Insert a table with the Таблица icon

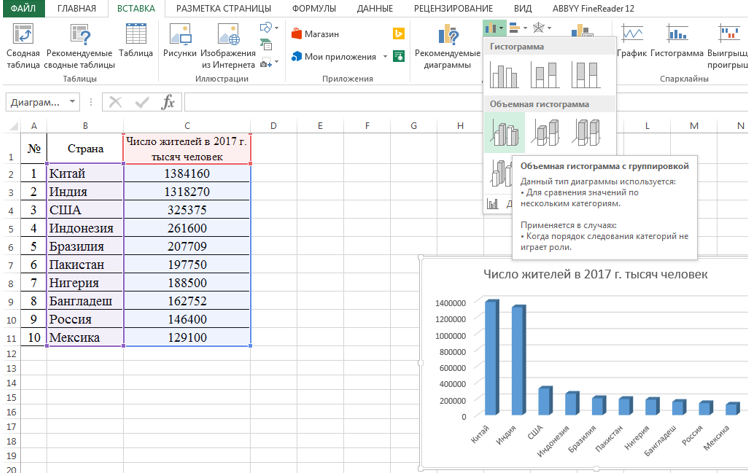[135, 36]
